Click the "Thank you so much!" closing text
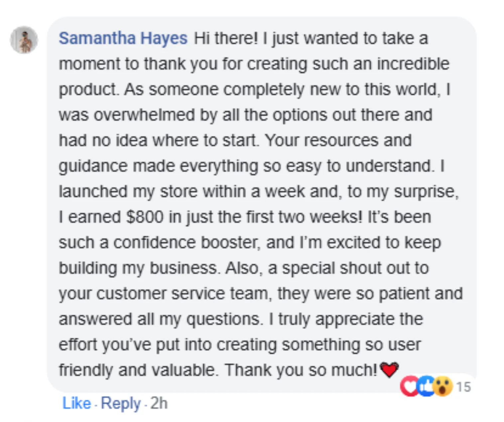This screenshot has height=422, width=504. click(301, 370)
